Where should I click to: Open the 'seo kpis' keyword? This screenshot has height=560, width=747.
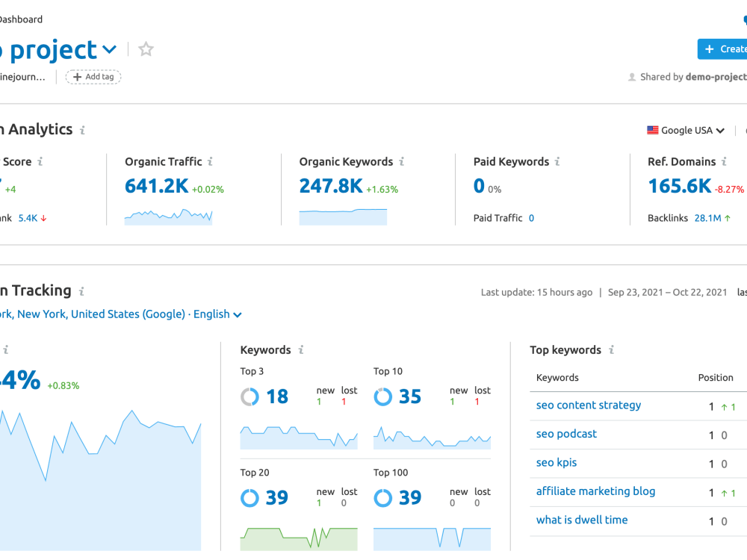(557, 462)
